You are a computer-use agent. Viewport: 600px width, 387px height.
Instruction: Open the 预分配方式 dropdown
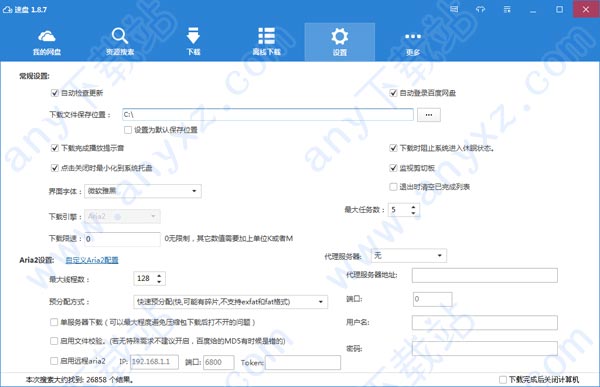pyautogui.click(x=230, y=302)
